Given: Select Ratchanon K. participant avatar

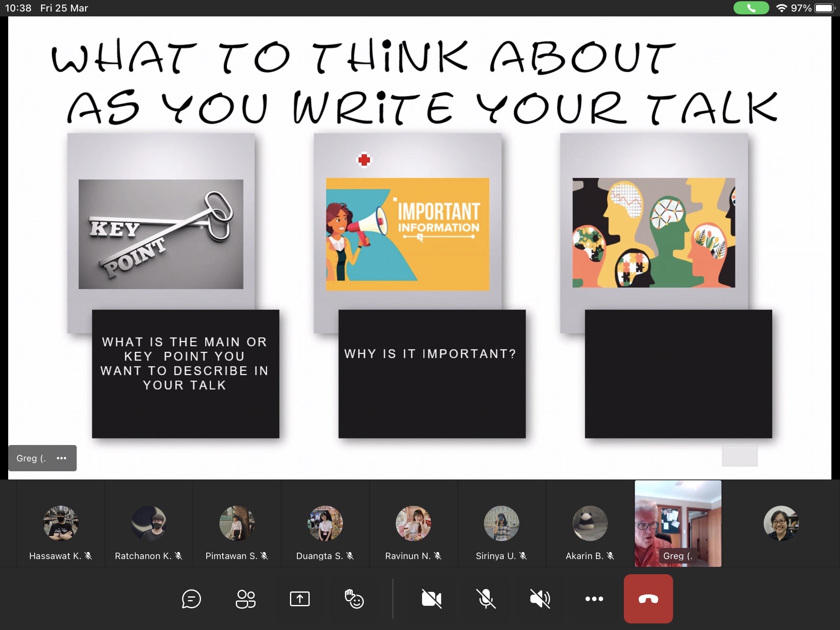Looking at the screenshot, I should 149,523.
